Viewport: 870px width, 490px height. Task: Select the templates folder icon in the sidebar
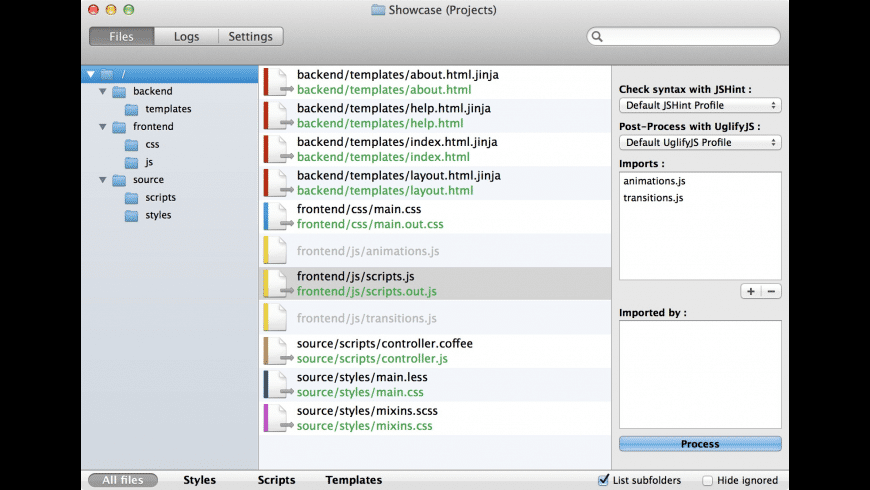click(131, 109)
